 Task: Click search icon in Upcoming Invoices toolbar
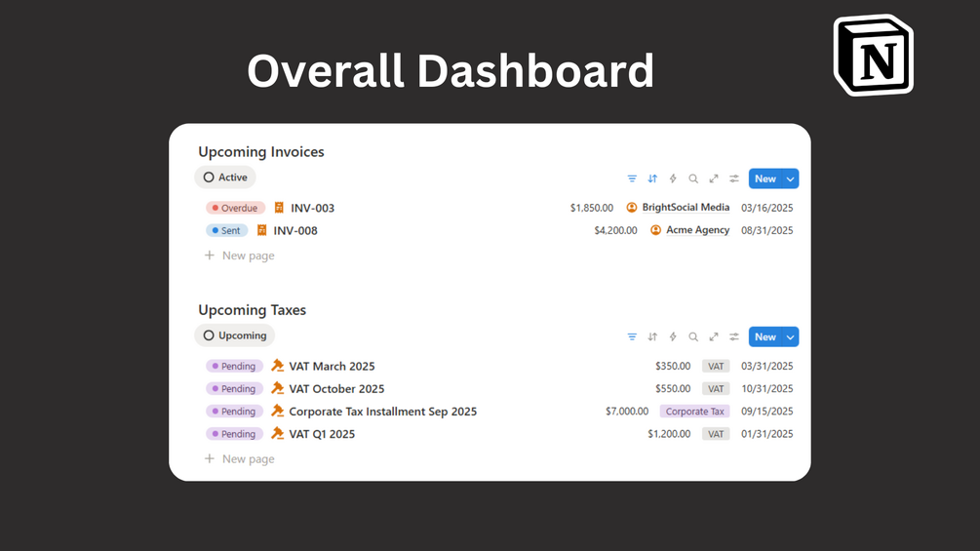693,178
